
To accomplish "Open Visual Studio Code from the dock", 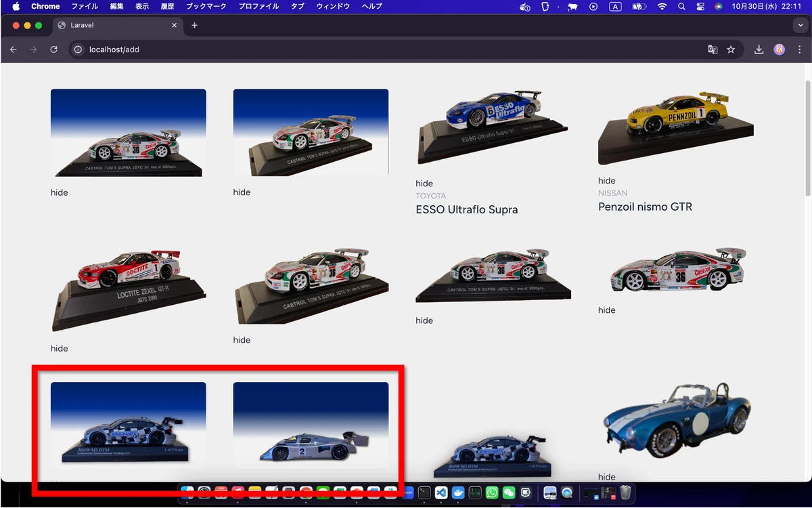I will point(441,493).
